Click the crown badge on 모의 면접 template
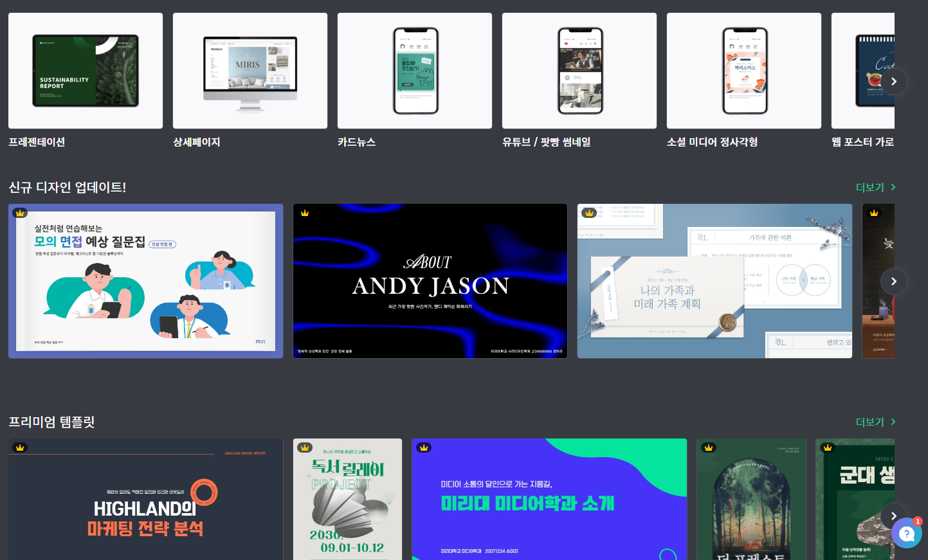The image size is (928, 560). (20, 213)
